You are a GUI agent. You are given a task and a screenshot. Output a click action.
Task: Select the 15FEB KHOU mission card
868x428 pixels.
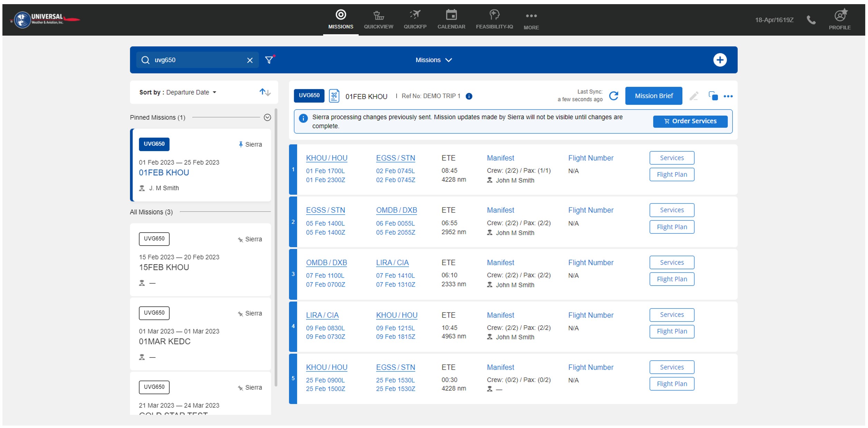coord(200,260)
